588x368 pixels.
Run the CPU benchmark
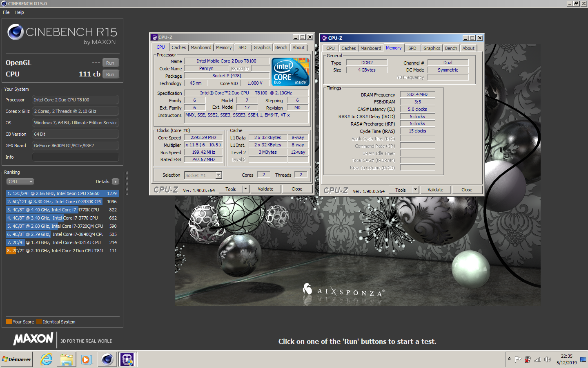110,74
